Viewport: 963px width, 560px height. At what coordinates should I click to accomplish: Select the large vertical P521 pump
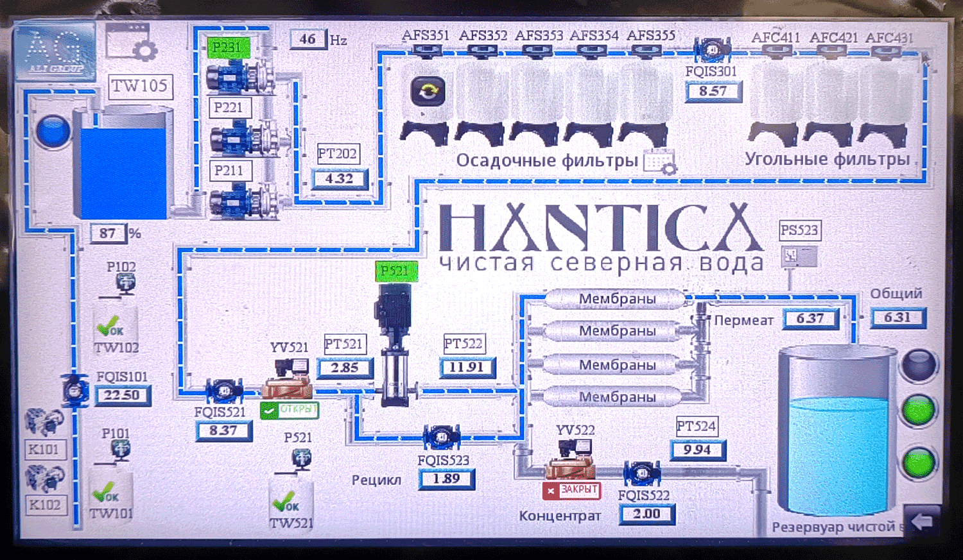[396, 344]
